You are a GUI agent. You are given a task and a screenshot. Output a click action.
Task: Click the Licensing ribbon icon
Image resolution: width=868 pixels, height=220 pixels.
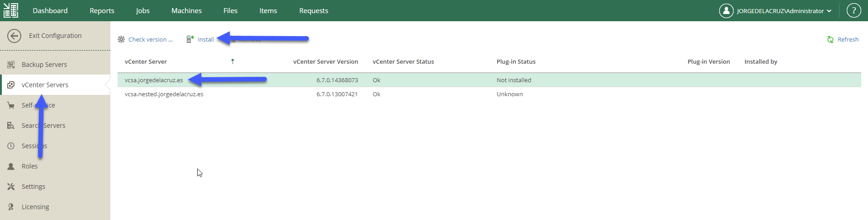pos(11,207)
